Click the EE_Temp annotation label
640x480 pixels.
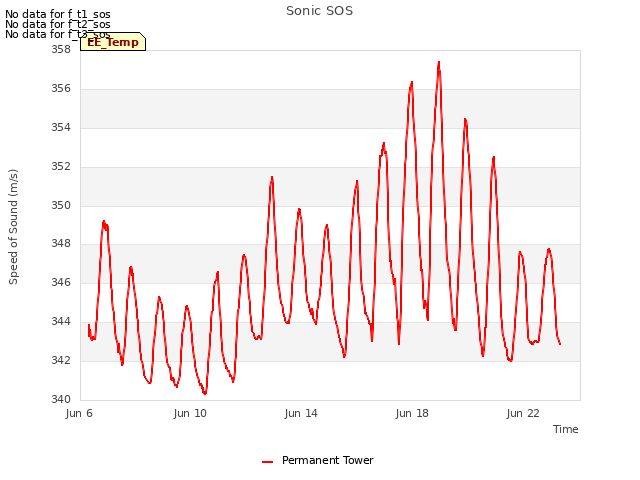[x=113, y=42]
